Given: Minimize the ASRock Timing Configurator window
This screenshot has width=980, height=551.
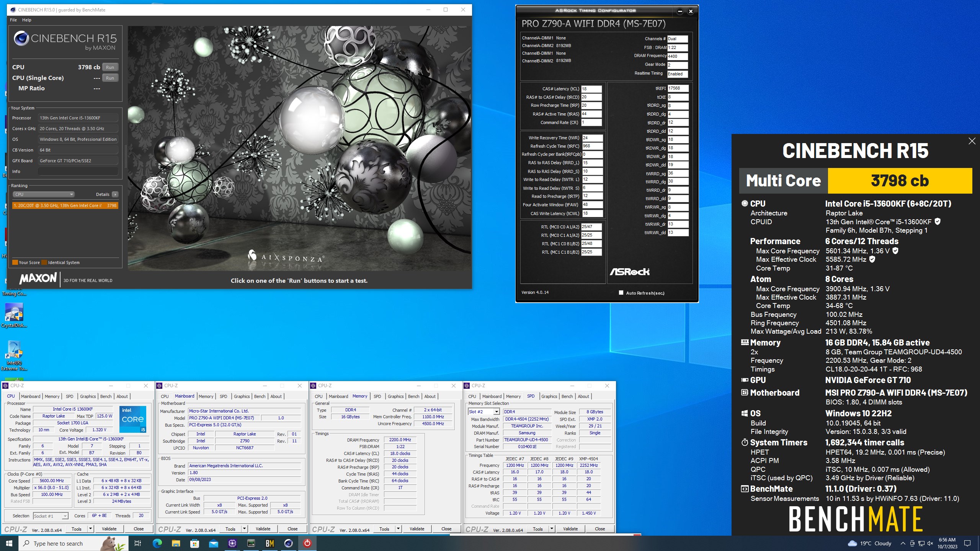Looking at the screenshot, I should click(x=680, y=11).
